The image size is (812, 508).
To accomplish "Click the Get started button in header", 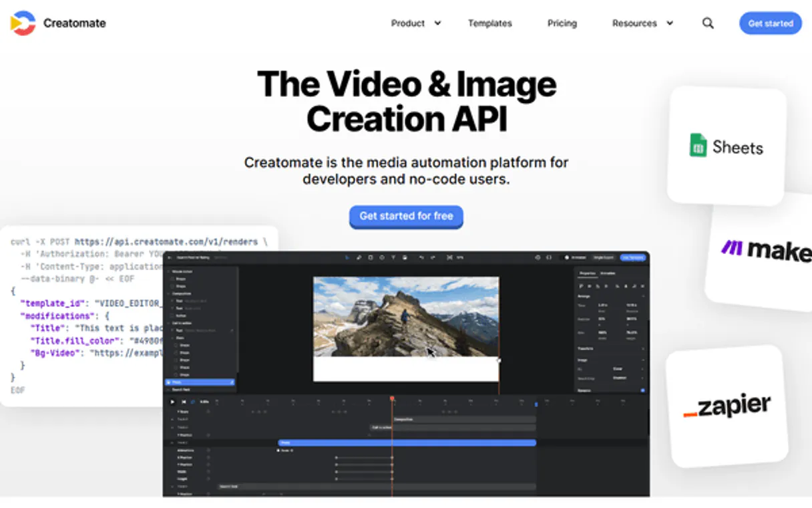I will [x=770, y=23].
